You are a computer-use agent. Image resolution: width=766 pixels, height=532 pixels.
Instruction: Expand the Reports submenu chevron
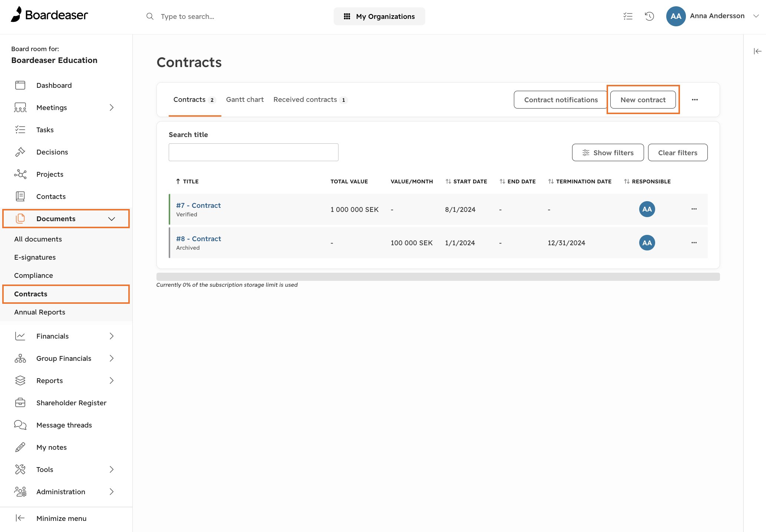(112, 380)
